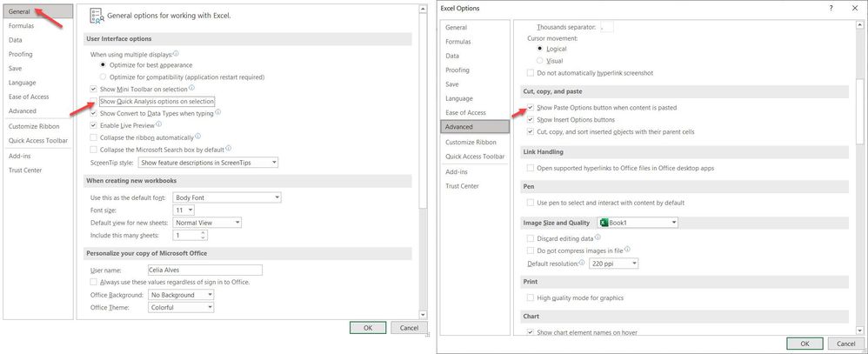Open Image Size and Quality Book1 dropdown
Image resolution: width=868 pixels, height=354 pixels.
(x=638, y=223)
